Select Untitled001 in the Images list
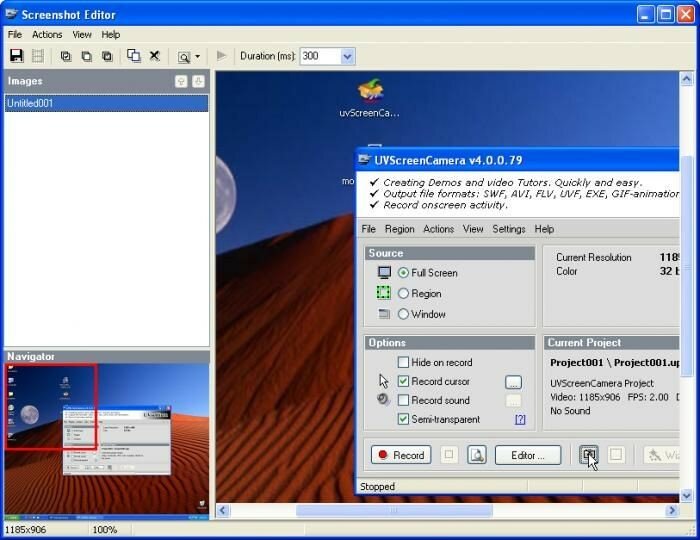Viewport: 700px width, 540px height. [x=106, y=103]
